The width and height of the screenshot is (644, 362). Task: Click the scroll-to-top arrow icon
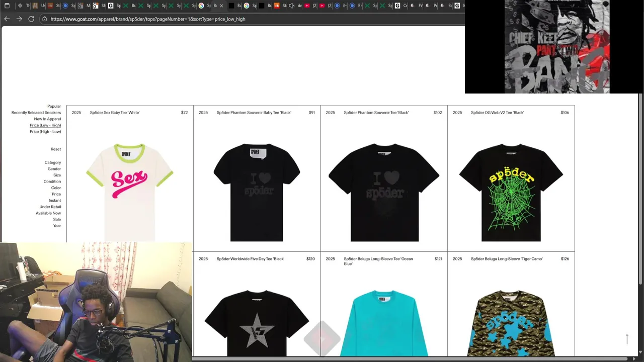627,339
